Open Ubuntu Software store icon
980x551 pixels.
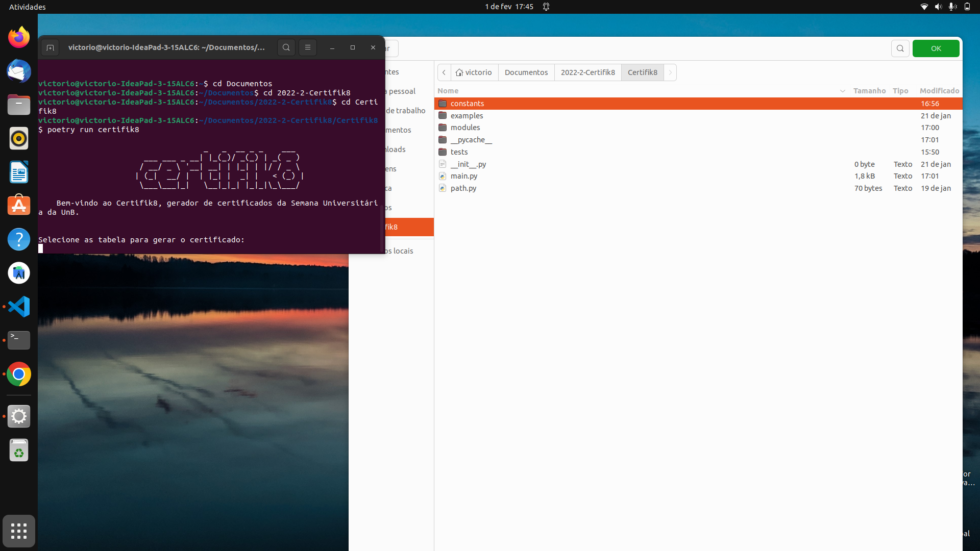19,206
